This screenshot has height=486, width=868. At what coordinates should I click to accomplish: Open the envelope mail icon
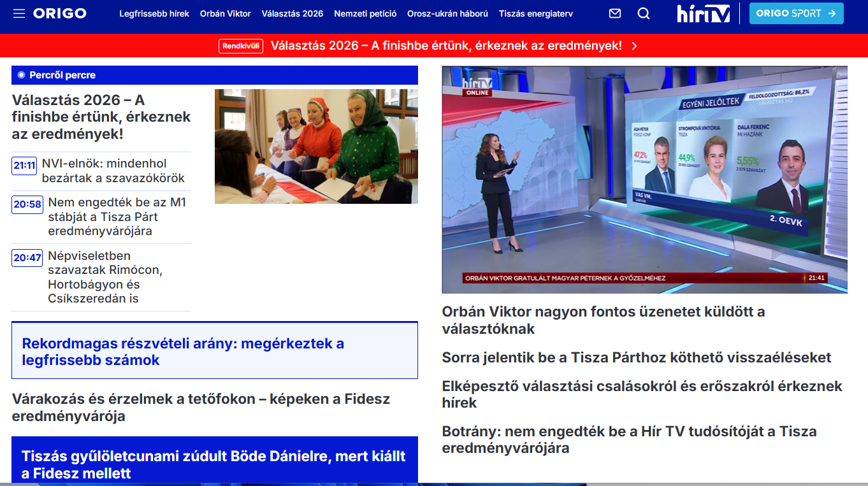(x=614, y=13)
